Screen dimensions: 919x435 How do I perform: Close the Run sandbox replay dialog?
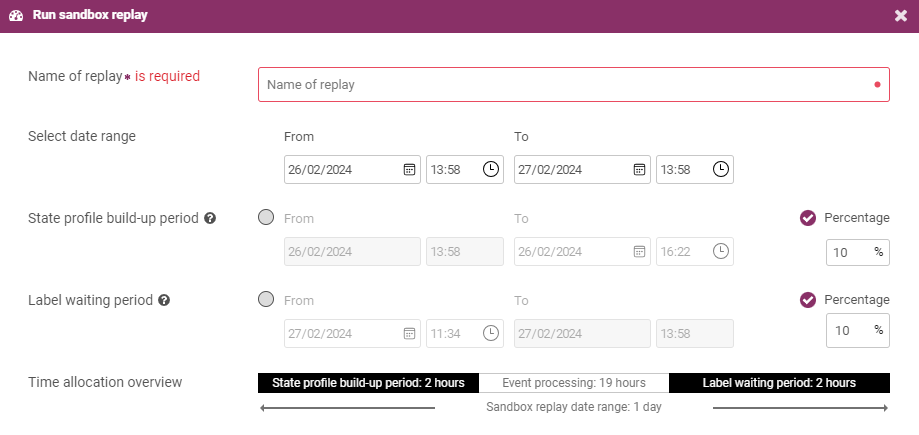pos(901,16)
